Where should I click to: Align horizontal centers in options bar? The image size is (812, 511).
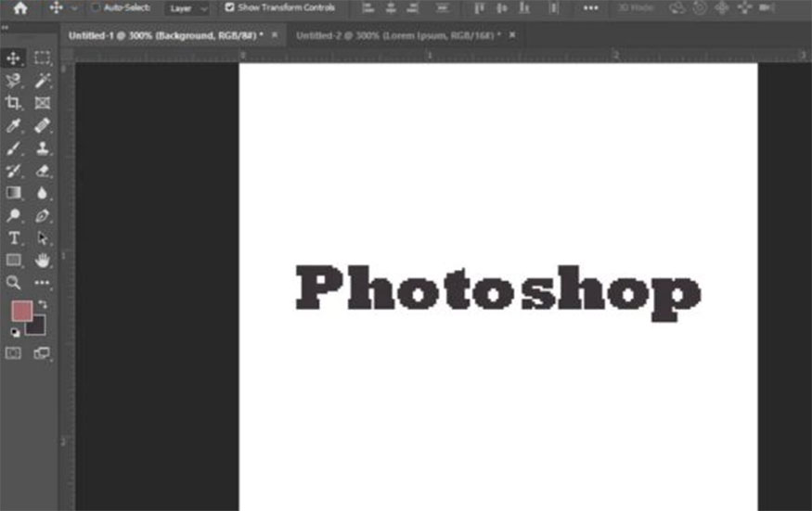[391, 7]
